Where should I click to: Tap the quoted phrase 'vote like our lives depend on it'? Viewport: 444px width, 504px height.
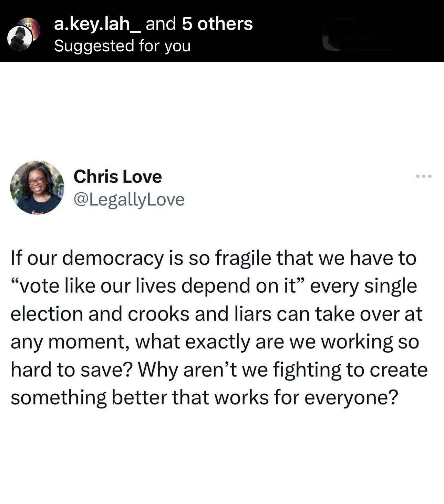[x=158, y=286]
